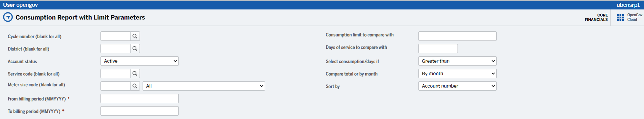This screenshot has width=644, height=119.
Task: Click the District text field
Action: [x=115, y=49]
